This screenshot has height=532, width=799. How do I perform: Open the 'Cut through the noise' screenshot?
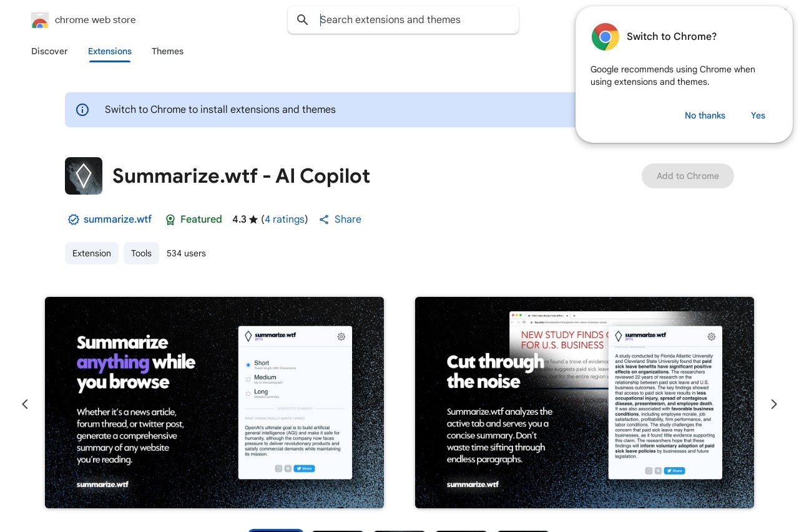point(584,402)
